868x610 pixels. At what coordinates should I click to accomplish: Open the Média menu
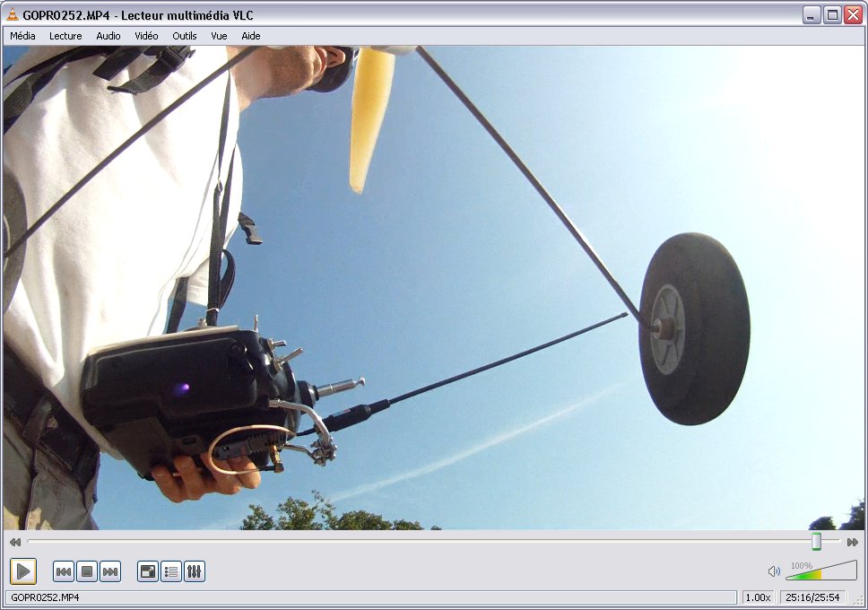point(22,36)
